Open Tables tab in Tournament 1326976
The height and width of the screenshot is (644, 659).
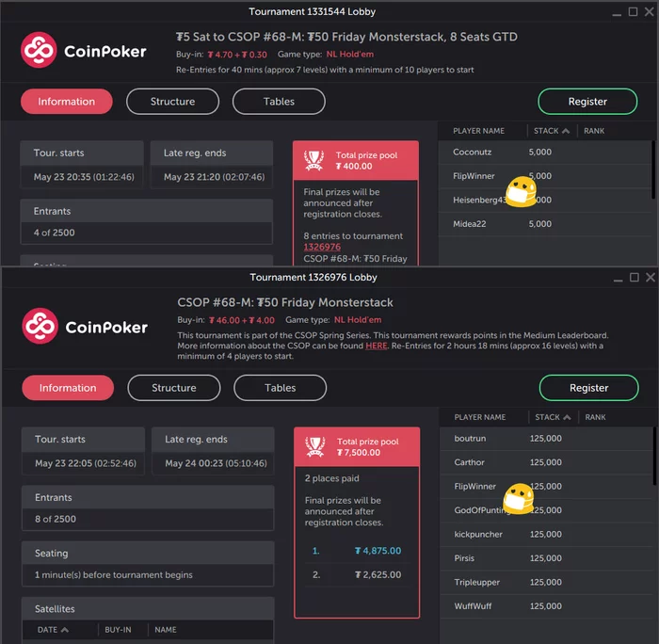pos(281,388)
